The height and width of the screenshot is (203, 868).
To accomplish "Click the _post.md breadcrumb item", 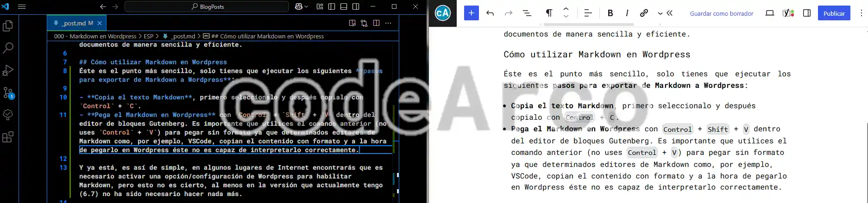I will (179, 36).
